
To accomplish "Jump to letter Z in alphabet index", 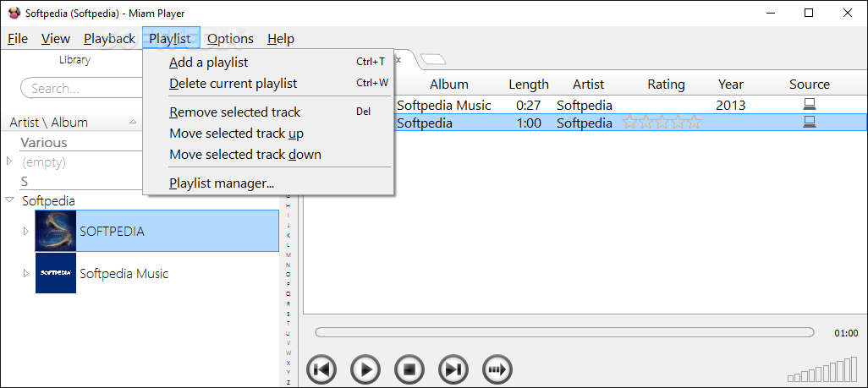I will (x=288, y=382).
